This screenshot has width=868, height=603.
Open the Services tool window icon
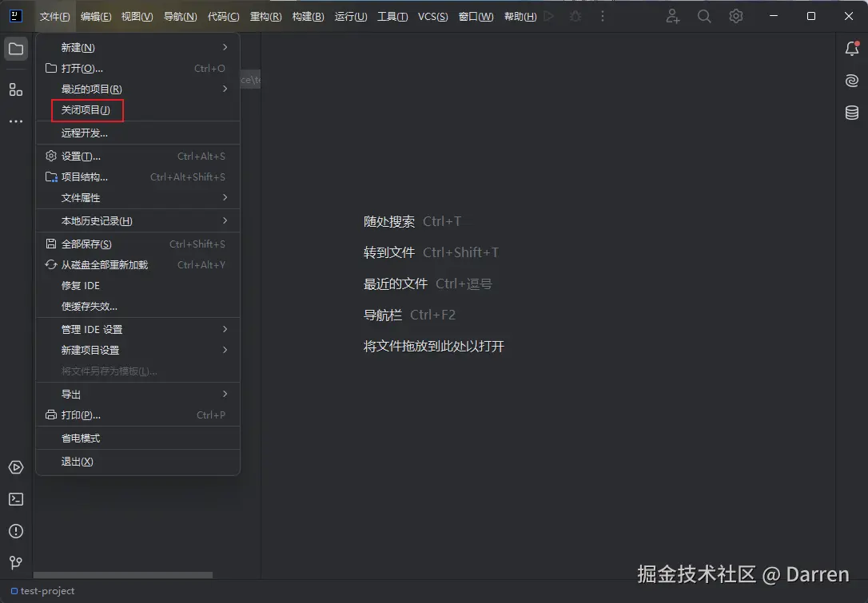click(x=16, y=467)
